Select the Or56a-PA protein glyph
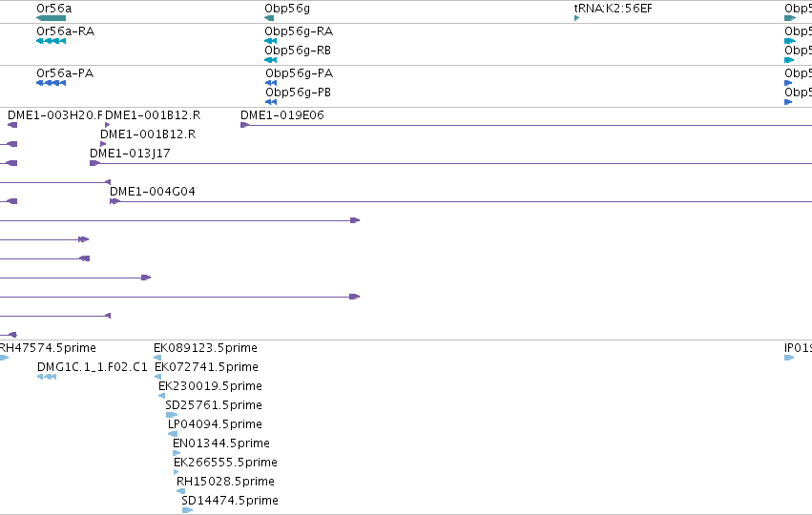 pos(52,83)
